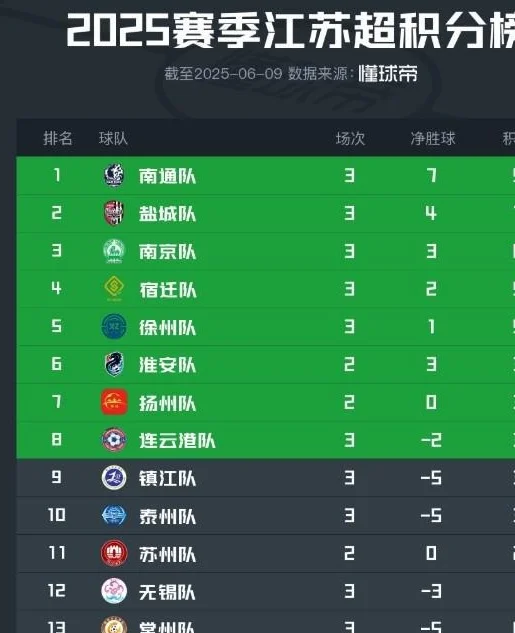Click the 南通队 team logo
This screenshot has width=515, height=633.
pyautogui.click(x=114, y=176)
